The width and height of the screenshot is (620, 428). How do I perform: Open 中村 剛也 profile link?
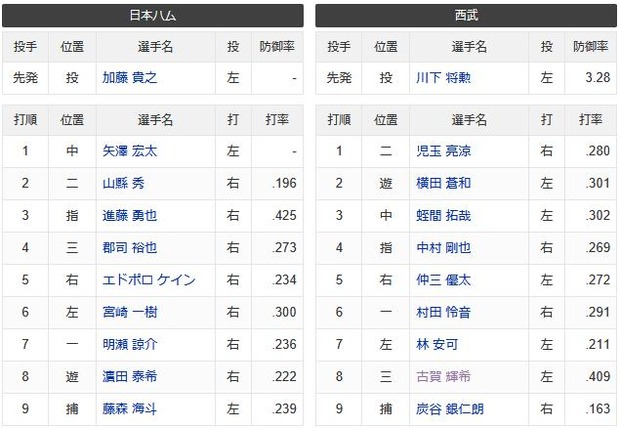(443, 248)
